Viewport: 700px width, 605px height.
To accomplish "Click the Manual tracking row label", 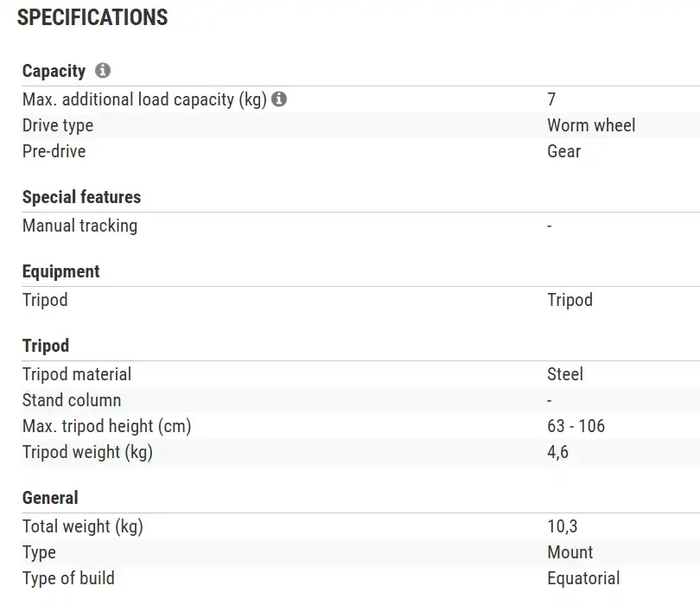I will pyautogui.click(x=80, y=226).
